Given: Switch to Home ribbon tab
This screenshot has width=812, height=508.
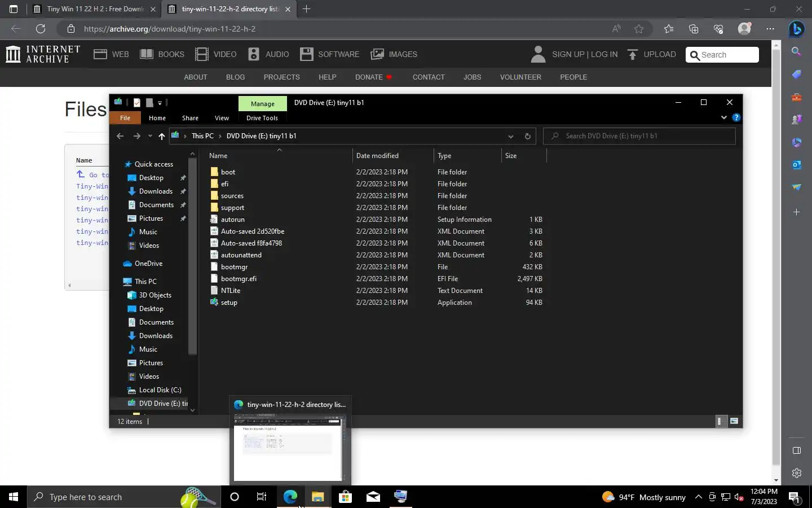Looking at the screenshot, I should [x=157, y=118].
